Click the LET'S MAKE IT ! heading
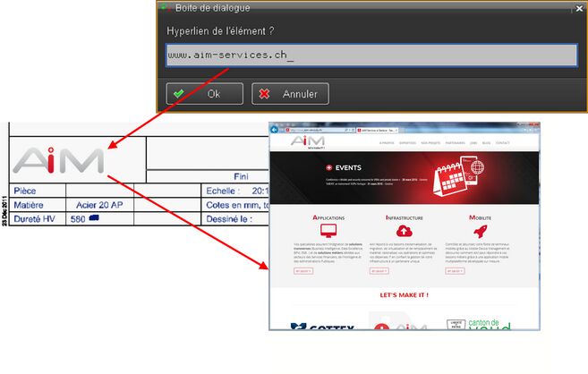 (405, 295)
